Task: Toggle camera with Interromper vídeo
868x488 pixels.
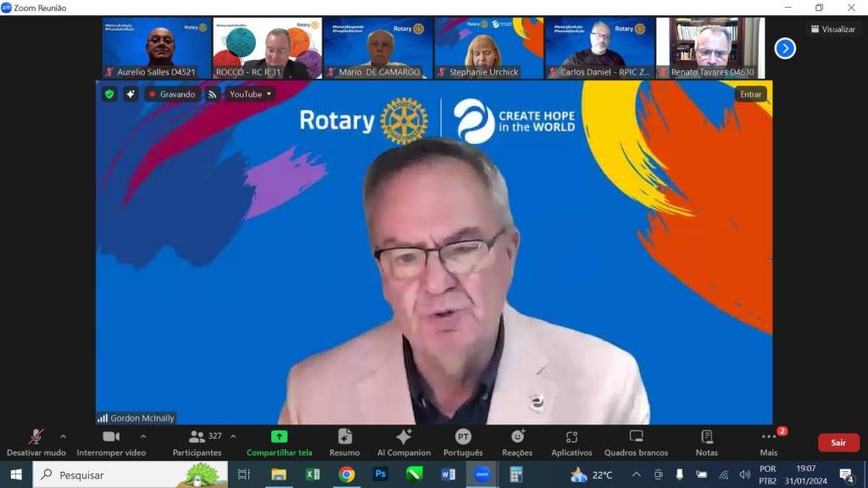Action: (x=111, y=441)
